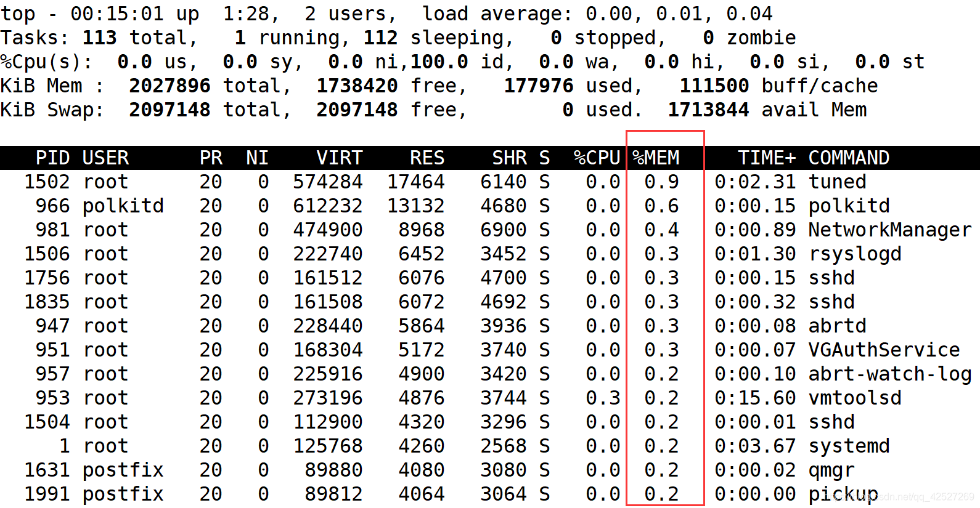Click TIME+ value 0:03.67
The image size is (980, 508).
point(756,446)
